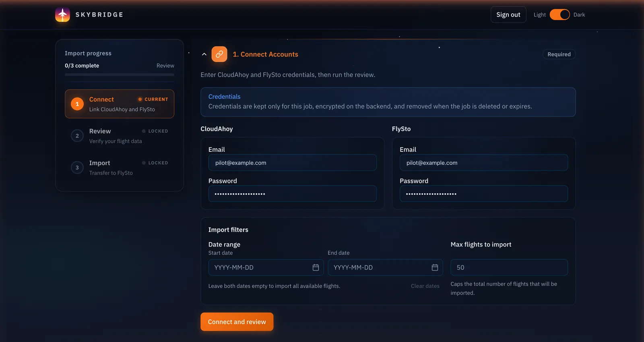The image size is (644, 342).
Task: Open the End date calendar picker icon
Action: pyautogui.click(x=435, y=267)
